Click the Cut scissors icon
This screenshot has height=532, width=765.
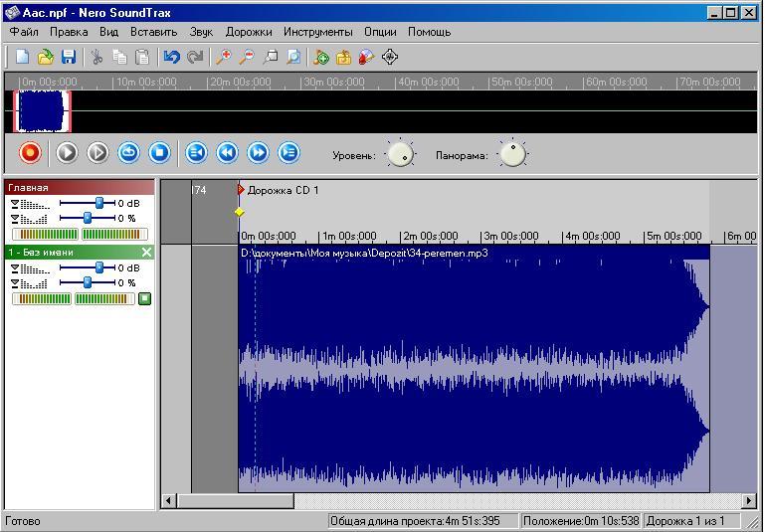coord(96,58)
